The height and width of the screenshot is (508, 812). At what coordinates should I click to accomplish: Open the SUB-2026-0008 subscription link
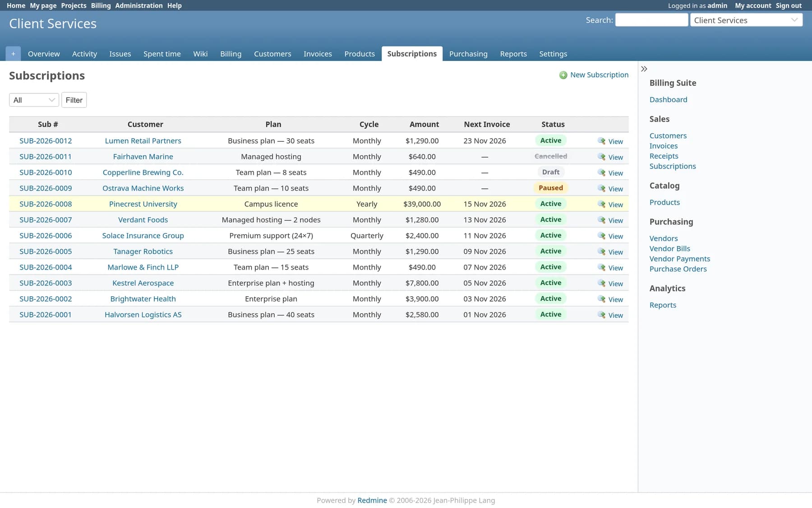46,204
